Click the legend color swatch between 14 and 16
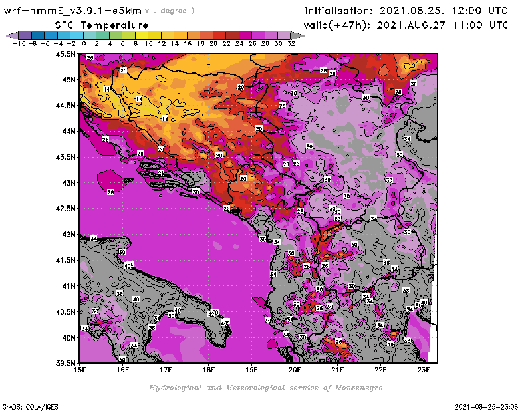This screenshot has height=411, width=532. 180,35
